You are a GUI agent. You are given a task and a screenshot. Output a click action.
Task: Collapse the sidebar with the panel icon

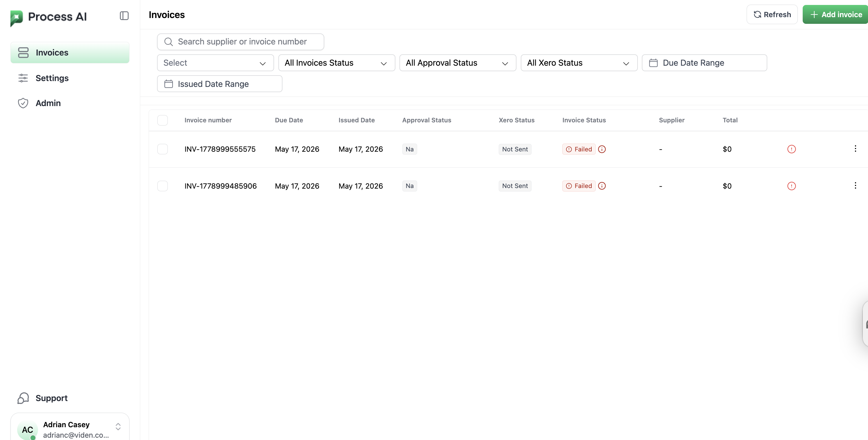pos(124,16)
